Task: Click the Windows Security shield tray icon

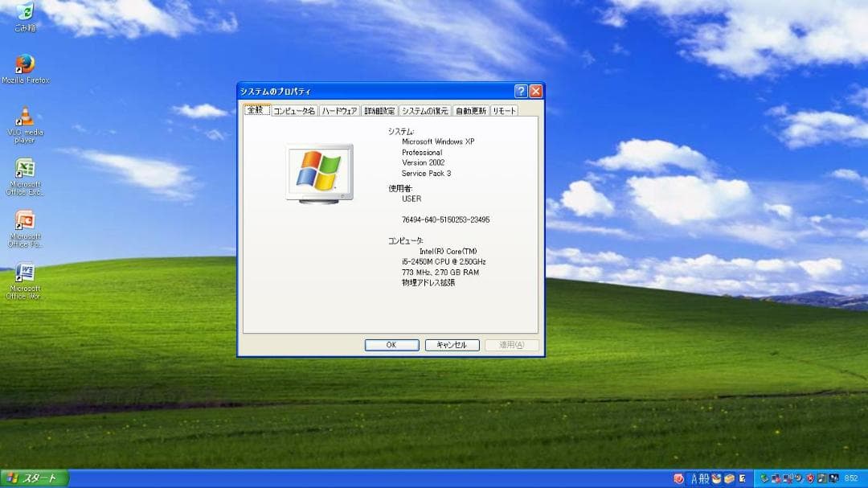Action: (809, 478)
